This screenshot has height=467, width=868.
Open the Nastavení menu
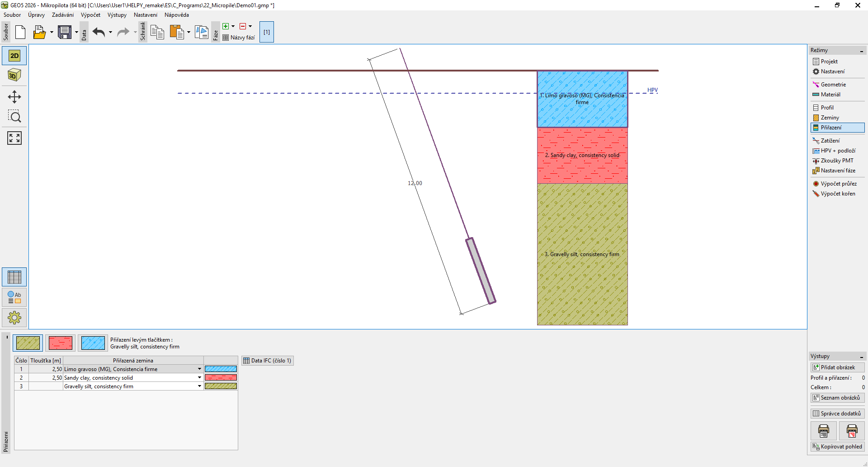145,15
